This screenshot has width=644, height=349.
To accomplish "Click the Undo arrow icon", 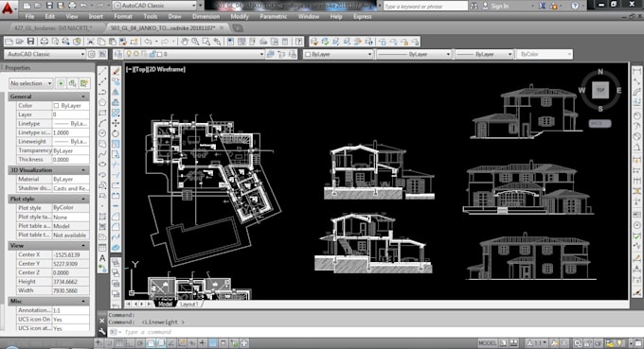I will (x=149, y=42).
